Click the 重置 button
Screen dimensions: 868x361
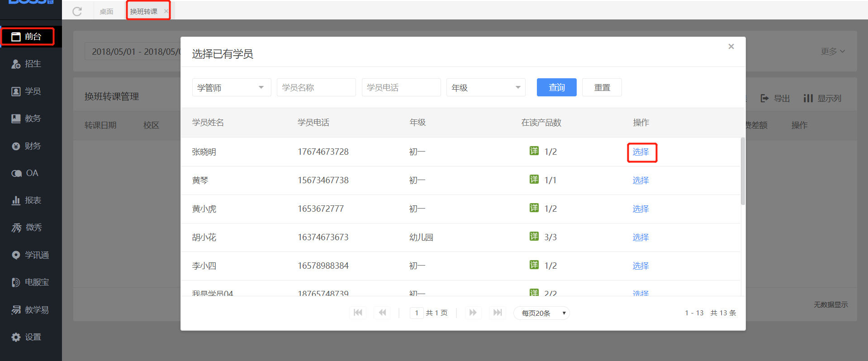coord(602,87)
